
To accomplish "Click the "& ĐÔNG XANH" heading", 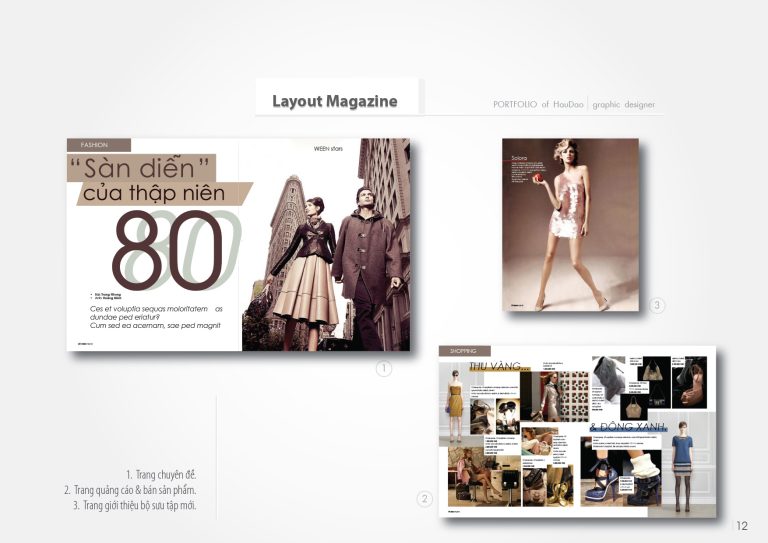I will click(x=629, y=427).
